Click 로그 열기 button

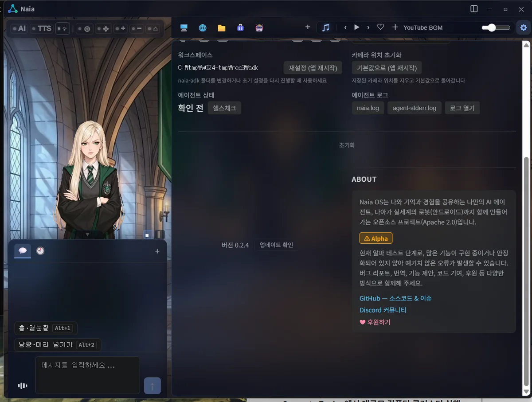[x=462, y=108]
